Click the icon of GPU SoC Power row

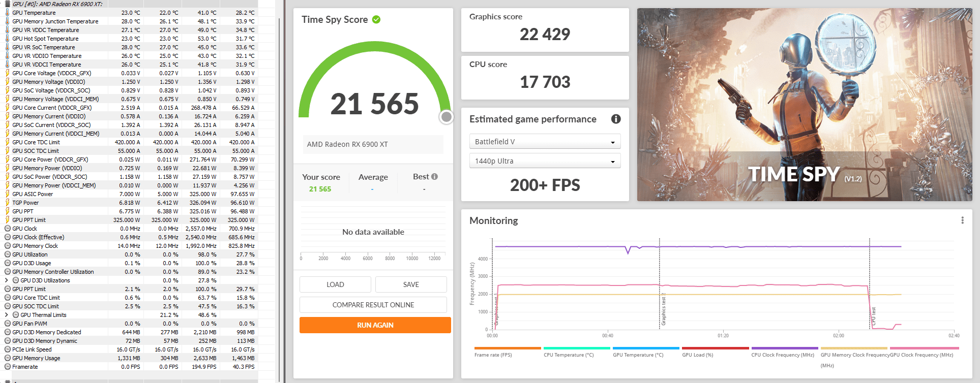coord(7,177)
